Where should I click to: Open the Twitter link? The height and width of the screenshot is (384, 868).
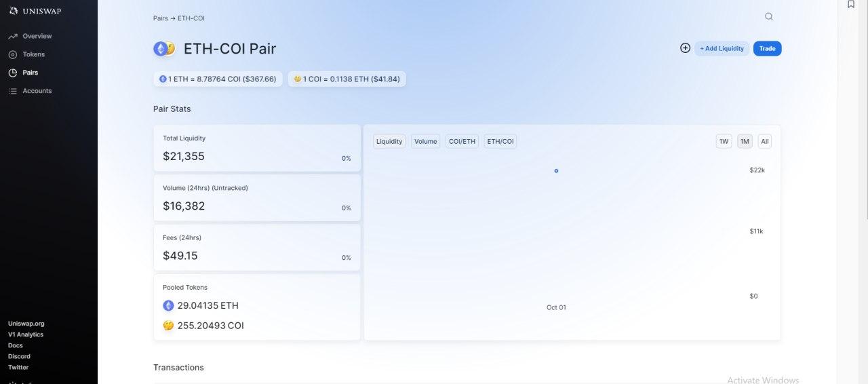18,367
